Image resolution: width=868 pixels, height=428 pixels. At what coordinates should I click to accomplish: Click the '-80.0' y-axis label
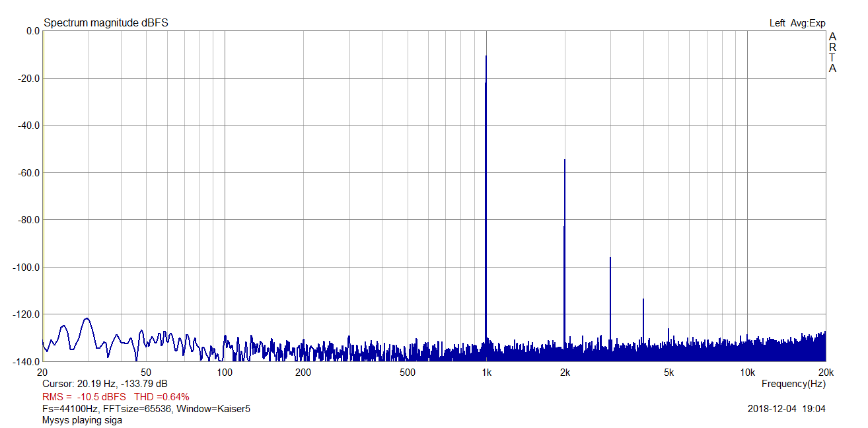click(30, 220)
